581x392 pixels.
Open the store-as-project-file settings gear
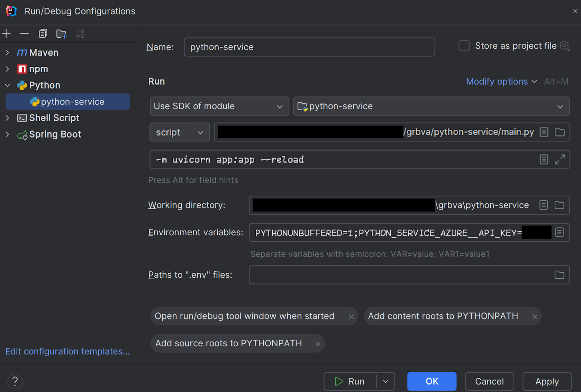click(565, 45)
